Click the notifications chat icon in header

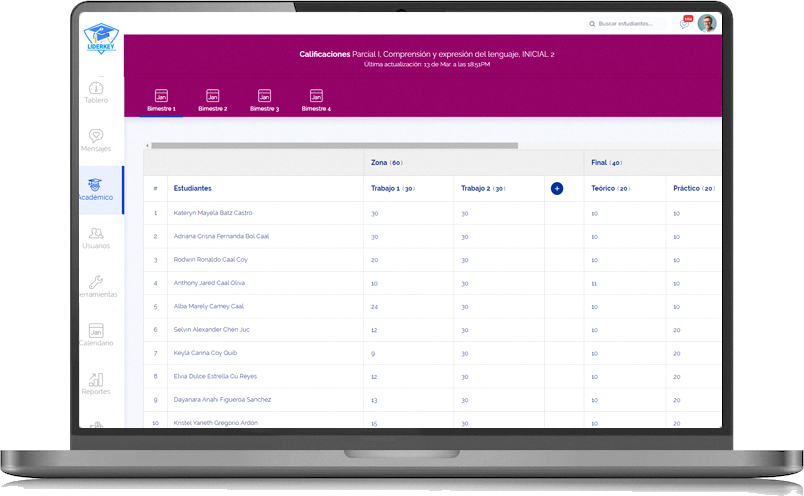685,23
